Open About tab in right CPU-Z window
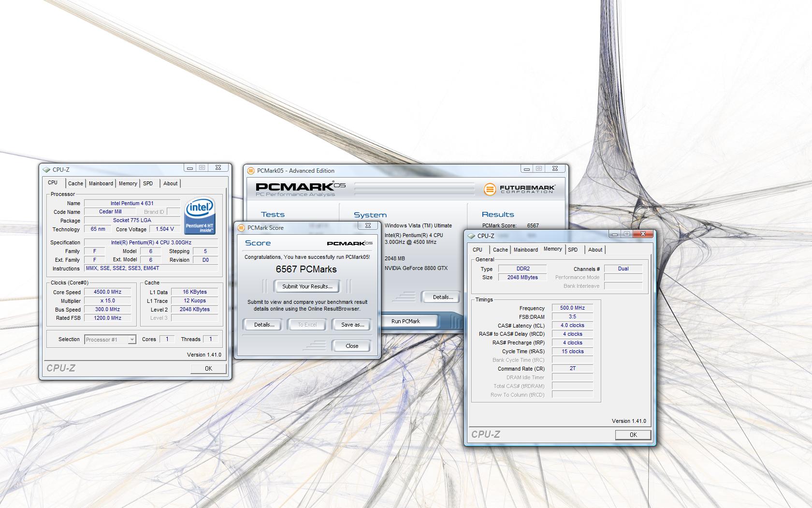The width and height of the screenshot is (812, 508). (x=595, y=250)
